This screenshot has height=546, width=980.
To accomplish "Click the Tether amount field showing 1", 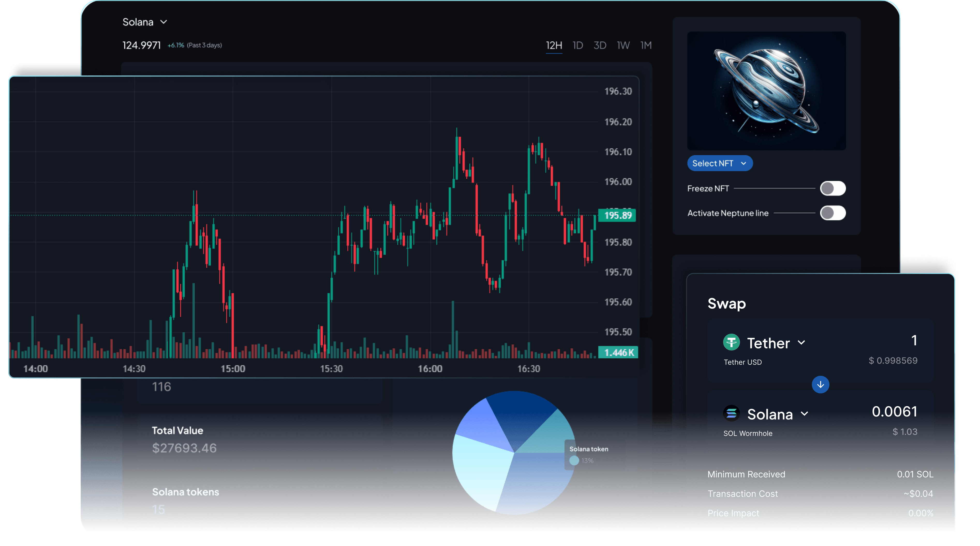I will [914, 340].
